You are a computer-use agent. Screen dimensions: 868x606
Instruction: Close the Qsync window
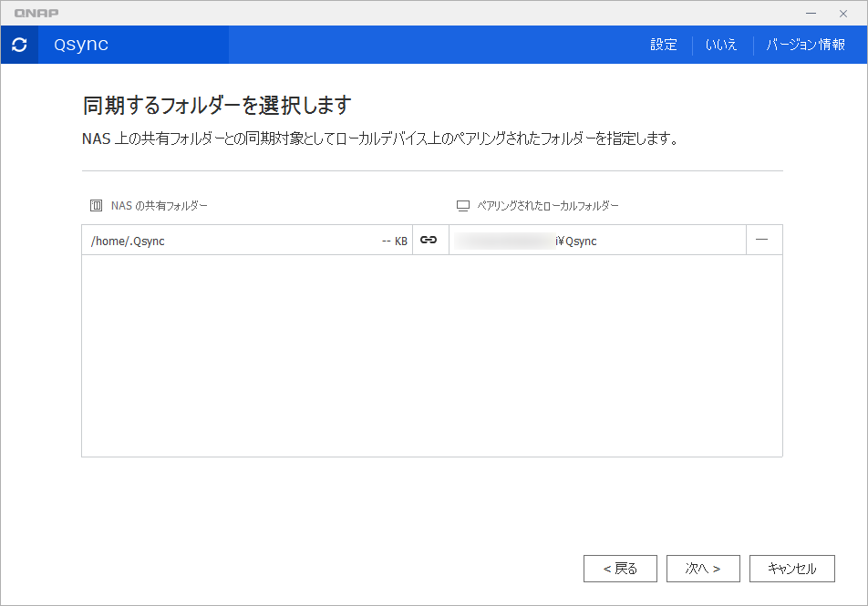tap(843, 14)
